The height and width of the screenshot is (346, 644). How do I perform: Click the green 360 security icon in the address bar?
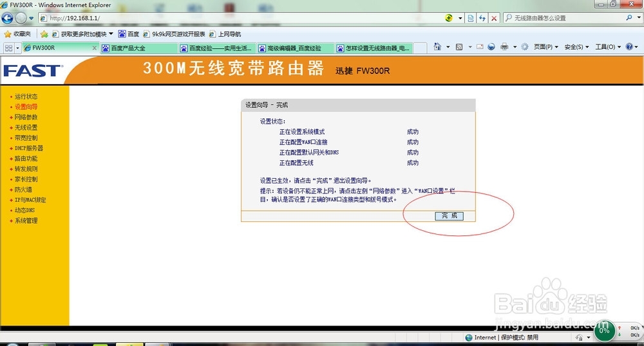(449, 18)
